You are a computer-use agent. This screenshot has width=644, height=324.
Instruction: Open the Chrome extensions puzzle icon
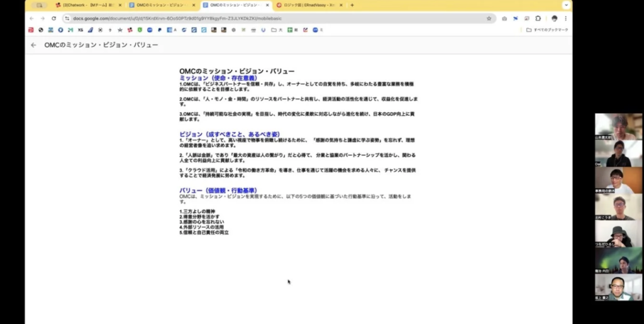tap(538, 18)
